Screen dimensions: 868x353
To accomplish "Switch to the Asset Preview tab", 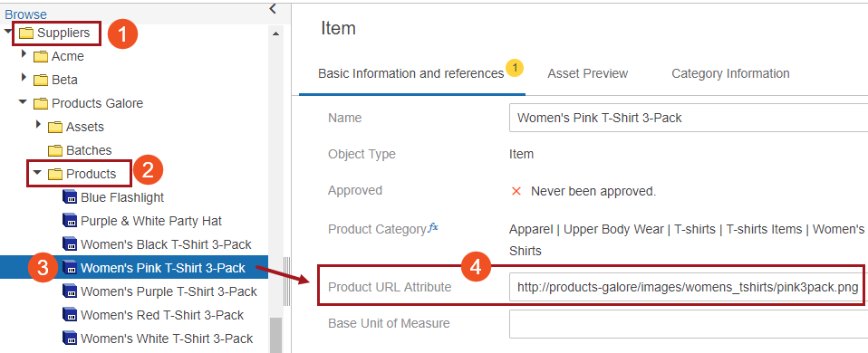I will click(588, 73).
